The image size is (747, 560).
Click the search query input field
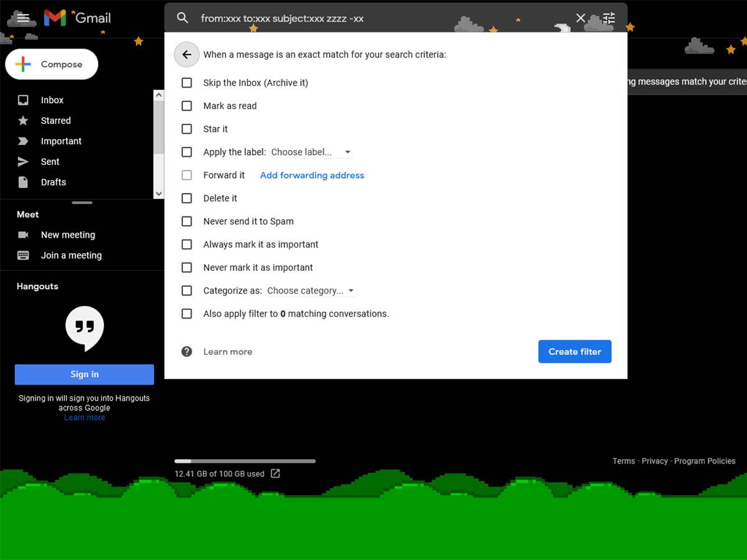coord(374,18)
